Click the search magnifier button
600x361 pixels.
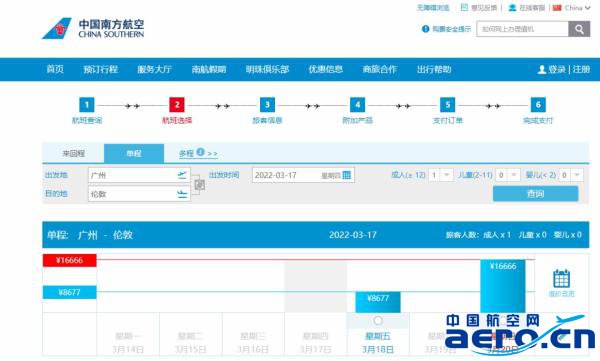pyautogui.click(x=579, y=29)
